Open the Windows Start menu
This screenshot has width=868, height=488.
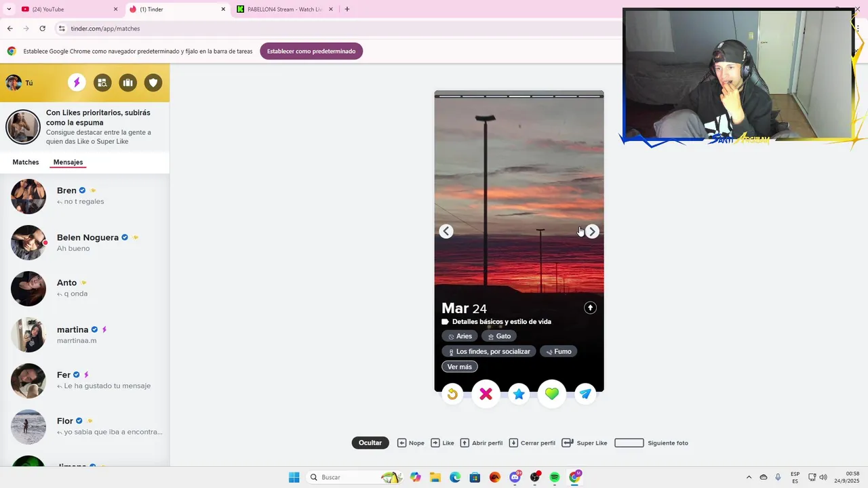click(294, 477)
